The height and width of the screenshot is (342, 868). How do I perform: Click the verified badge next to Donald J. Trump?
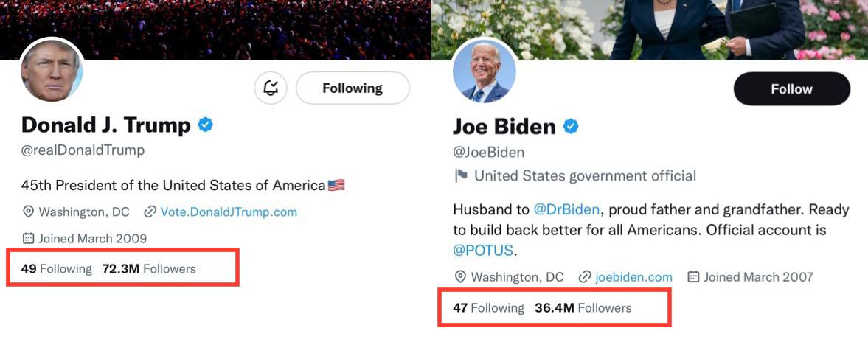point(206,125)
